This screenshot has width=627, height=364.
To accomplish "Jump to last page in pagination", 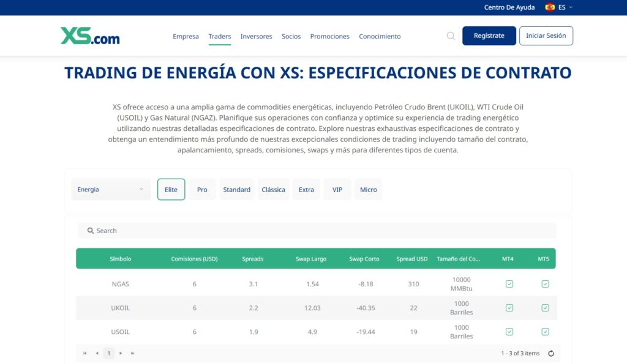I will pyautogui.click(x=133, y=353).
